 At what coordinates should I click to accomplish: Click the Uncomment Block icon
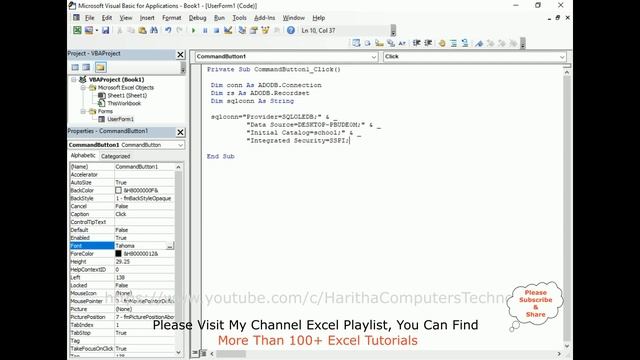click(x=465, y=43)
